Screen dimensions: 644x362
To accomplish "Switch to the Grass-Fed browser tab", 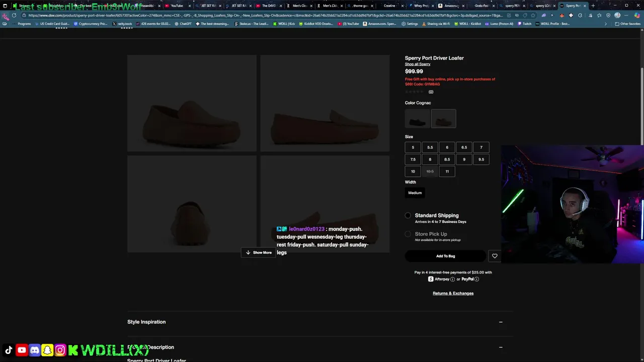I will [x=481, y=6].
